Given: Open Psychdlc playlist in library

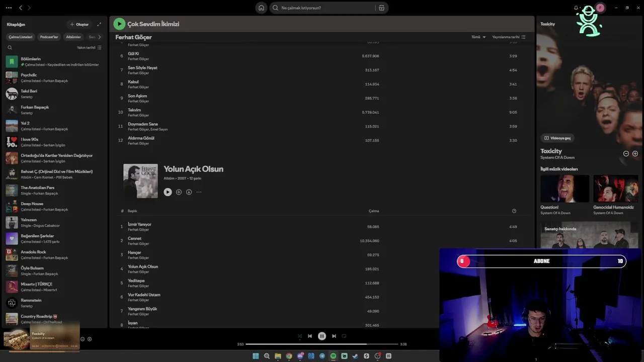Looking at the screenshot, I should 55,78.
